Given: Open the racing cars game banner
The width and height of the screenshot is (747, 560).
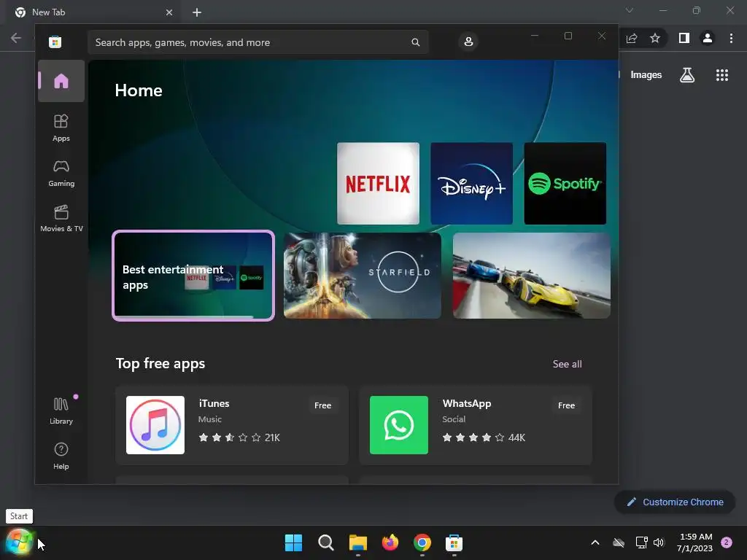Looking at the screenshot, I should tap(531, 276).
